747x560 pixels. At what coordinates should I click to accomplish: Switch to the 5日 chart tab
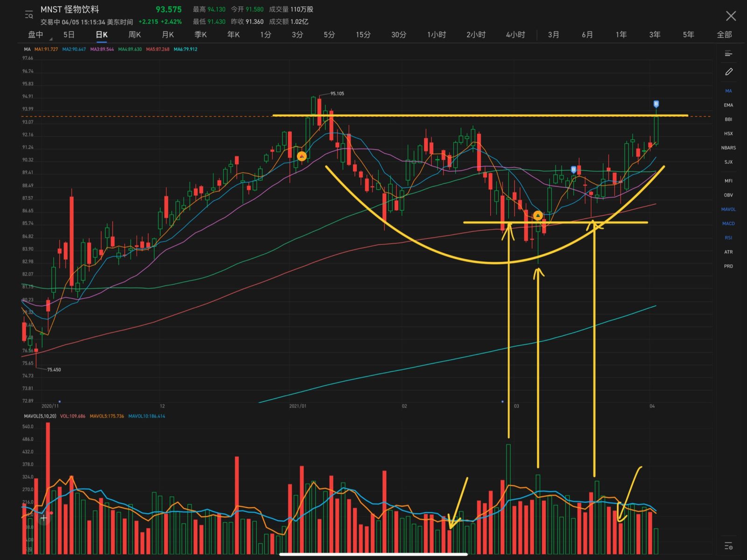pos(69,35)
